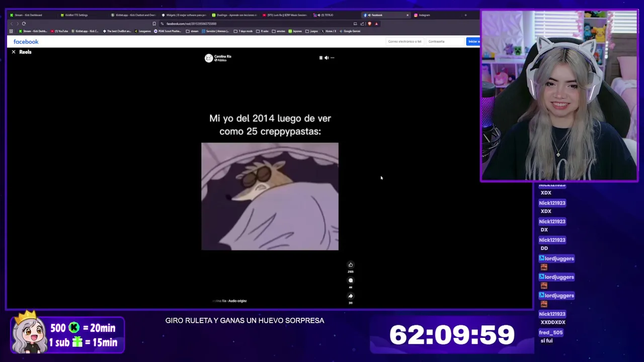Switch to the BZRP Music Session YouTube tab

click(x=285, y=15)
